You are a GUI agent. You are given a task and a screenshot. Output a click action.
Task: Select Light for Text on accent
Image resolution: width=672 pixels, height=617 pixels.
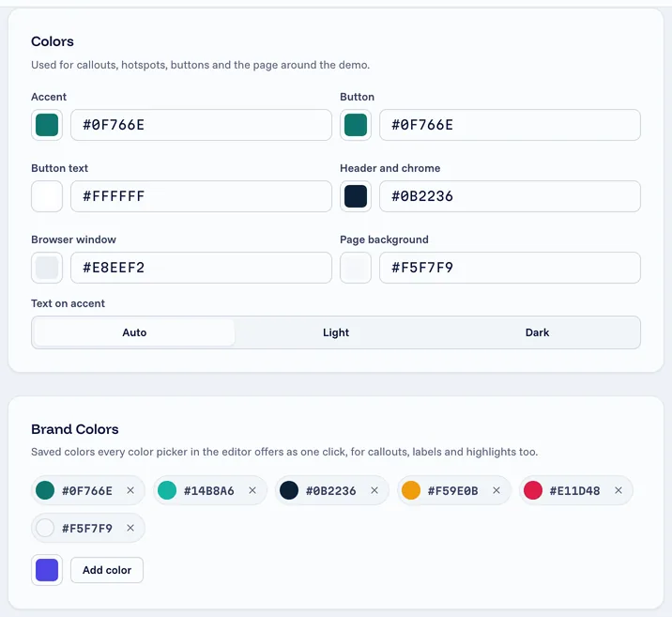pos(336,332)
